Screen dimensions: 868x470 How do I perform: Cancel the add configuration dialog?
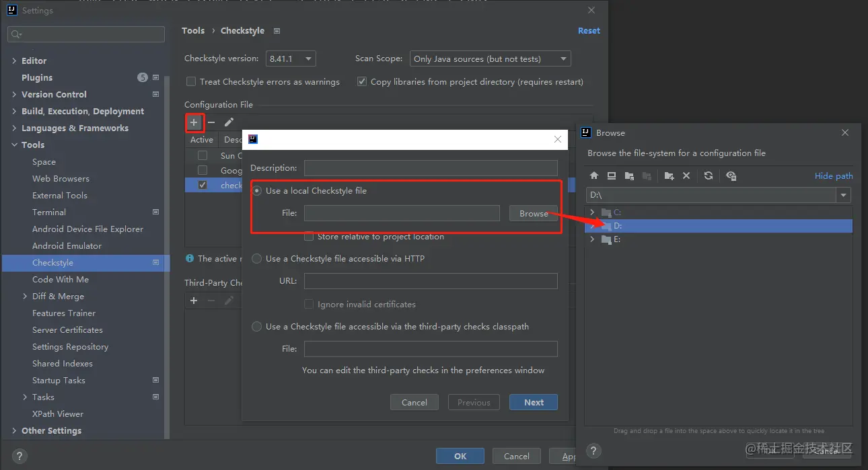tap(414, 402)
